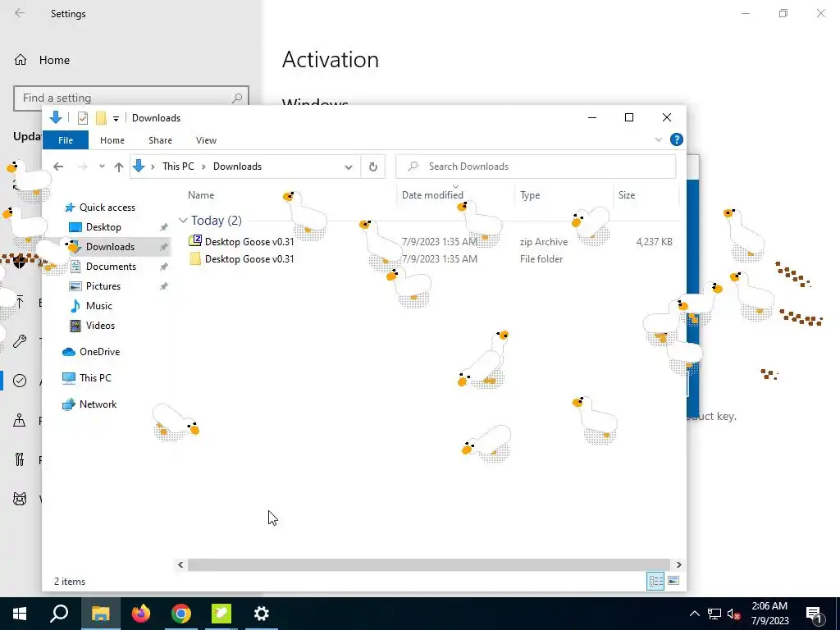Collapse the Today (2) group
Screen dimensions: 840x630
tap(183, 220)
